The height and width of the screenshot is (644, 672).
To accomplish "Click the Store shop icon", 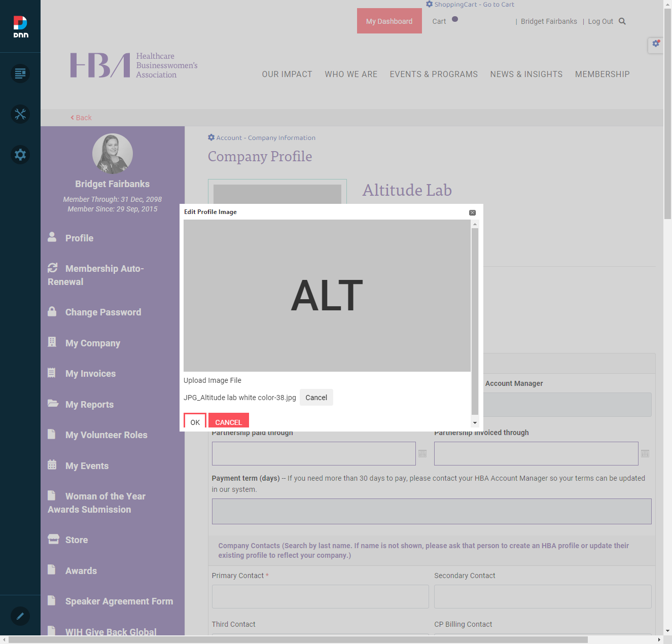I will (x=53, y=539).
